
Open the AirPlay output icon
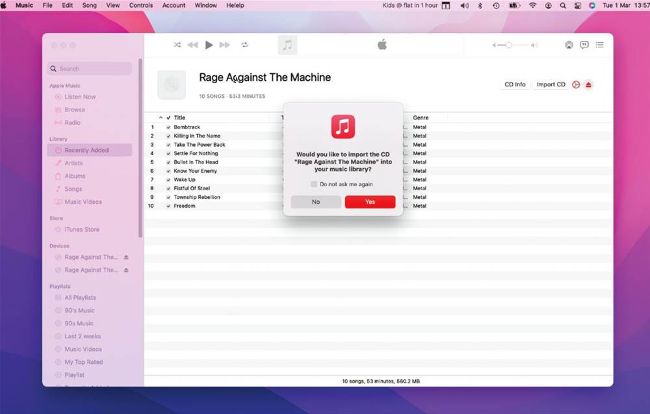pos(569,45)
